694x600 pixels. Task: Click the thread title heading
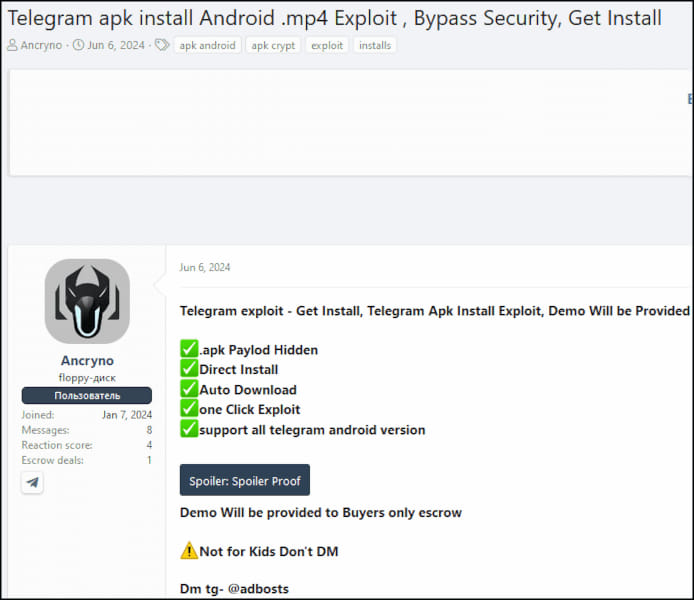(335, 19)
